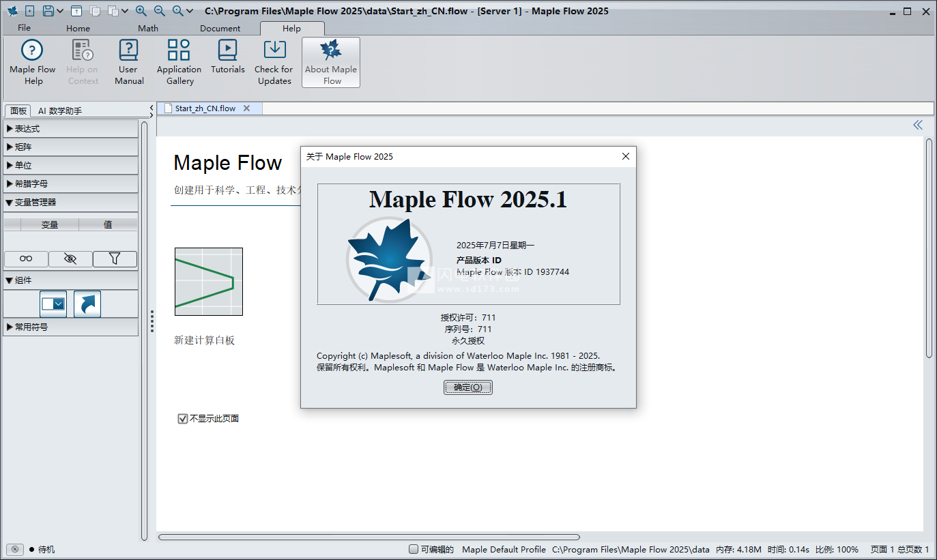Expand the 单位 section
Screen dimensions: 937x560
(x=71, y=165)
